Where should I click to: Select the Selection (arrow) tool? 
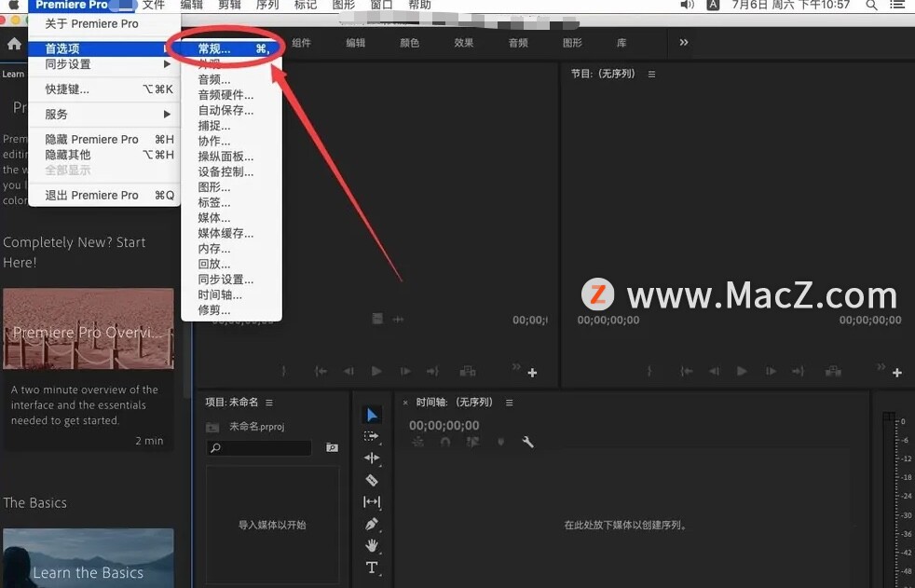click(x=372, y=415)
